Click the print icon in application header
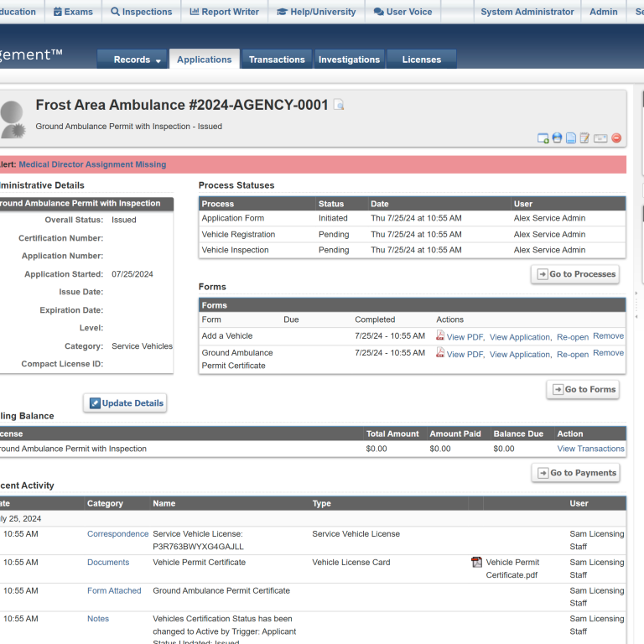 click(558, 138)
